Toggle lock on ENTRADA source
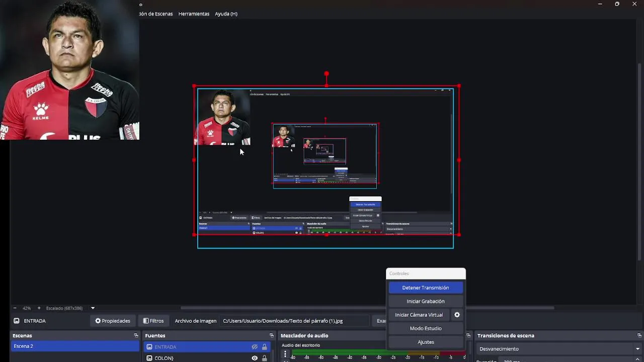Image resolution: width=644 pixels, height=362 pixels. tap(265, 346)
